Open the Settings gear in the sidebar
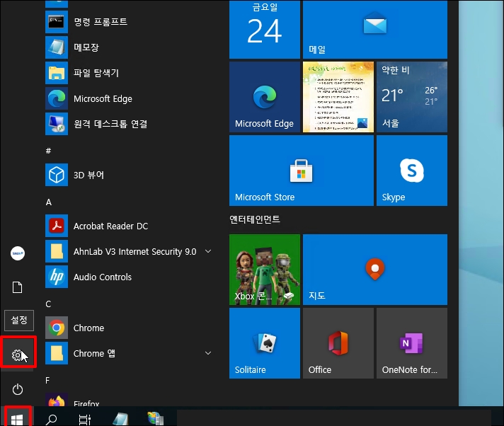This screenshot has width=504, height=426. [18, 355]
